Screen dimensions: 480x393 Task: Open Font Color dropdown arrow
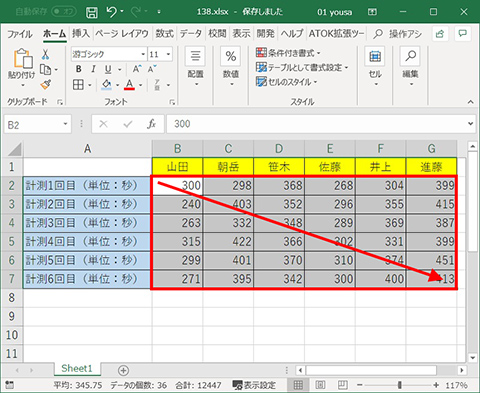pos(141,85)
